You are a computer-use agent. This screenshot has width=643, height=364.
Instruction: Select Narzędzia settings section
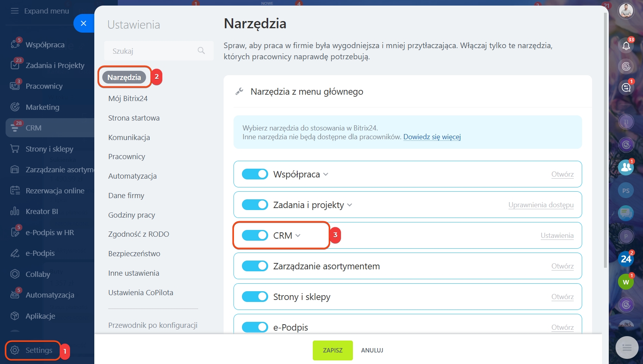point(124,77)
